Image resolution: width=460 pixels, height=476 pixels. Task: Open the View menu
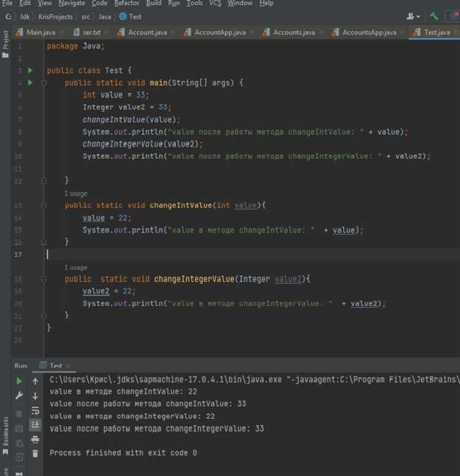pyautogui.click(x=45, y=3)
